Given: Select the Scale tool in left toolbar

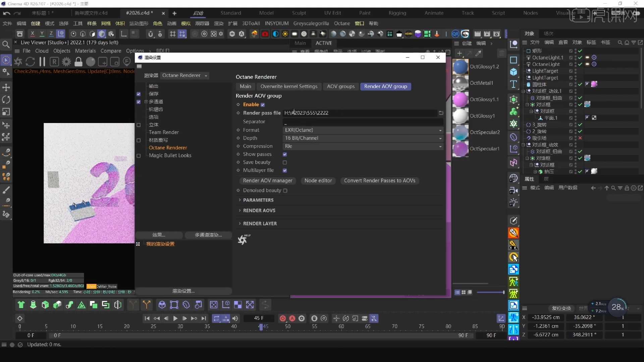Looking at the screenshot, I should tap(6, 112).
